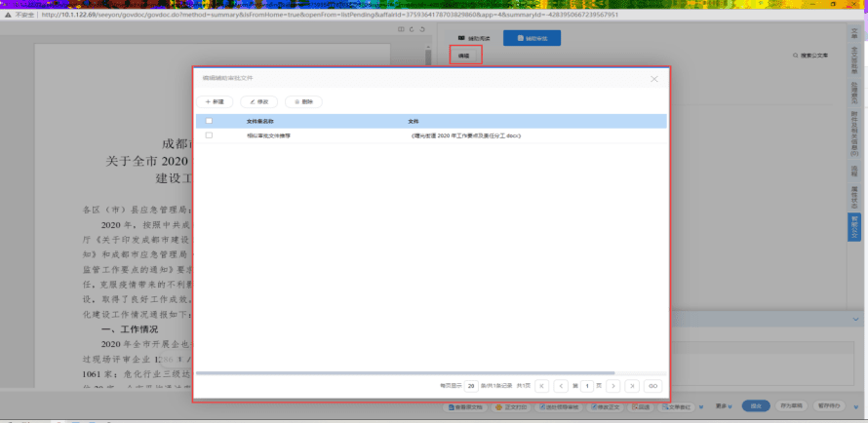Image resolution: width=868 pixels, height=423 pixels.
Task: Open the 处理意见 side tab
Action: tap(854, 94)
